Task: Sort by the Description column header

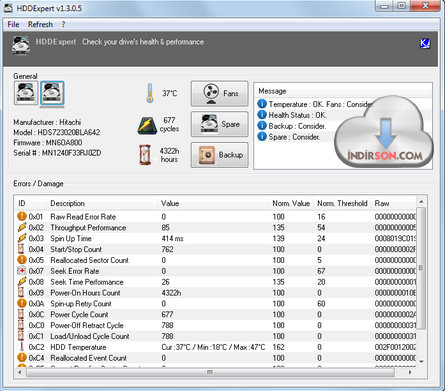Action: coord(102,203)
